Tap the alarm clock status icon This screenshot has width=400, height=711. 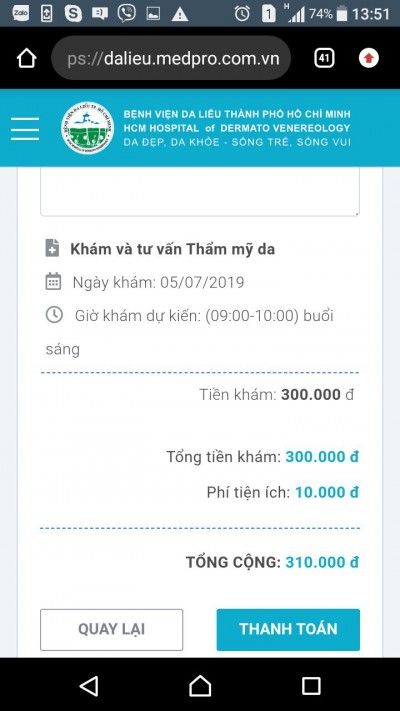[242, 14]
